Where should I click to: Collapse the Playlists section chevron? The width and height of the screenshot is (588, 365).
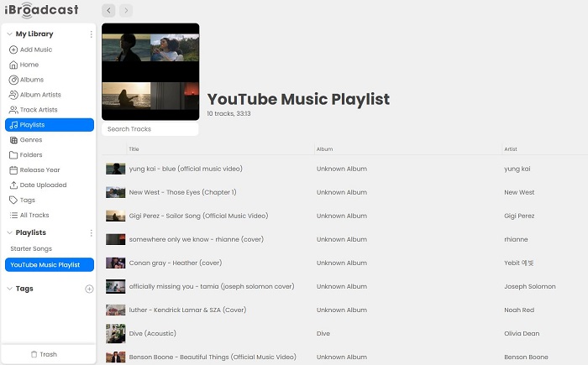10,232
